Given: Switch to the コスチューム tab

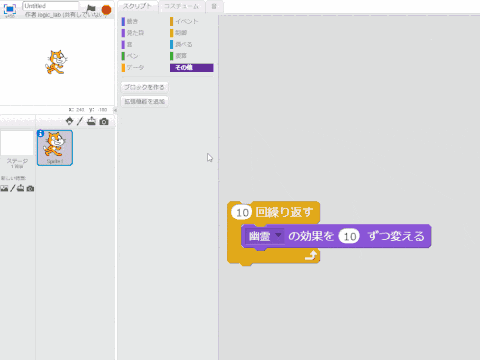Looking at the screenshot, I should [181, 6].
